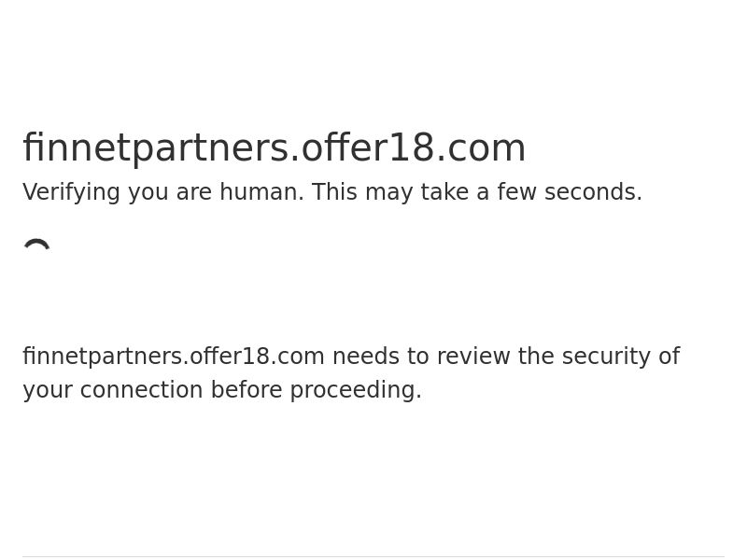Click the word 'human' in the subtitle

(x=261, y=192)
